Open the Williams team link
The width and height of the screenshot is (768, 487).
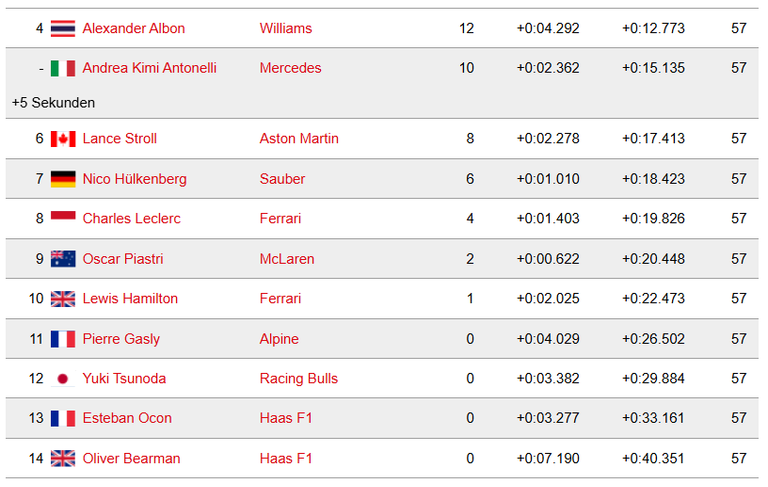click(286, 28)
